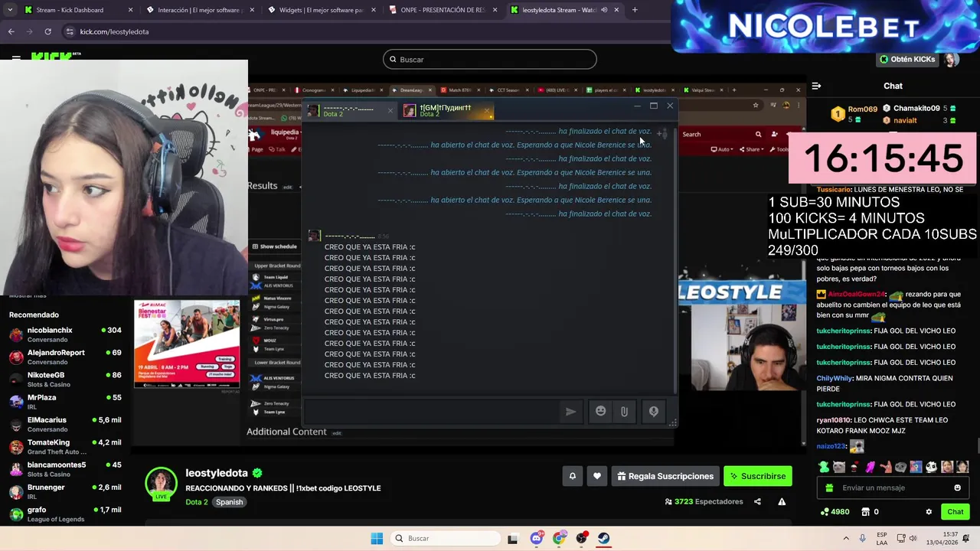Image resolution: width=980 pixels, height=551 pixels.
Task: Follow the channel with heart icon
Action: coord(597,476)
